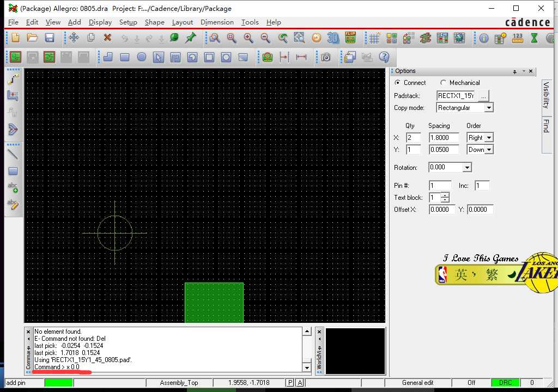This screenshot has height=392, width=558.
Task: Toggle the A button in status bar
Action: (x=300, y=383)
